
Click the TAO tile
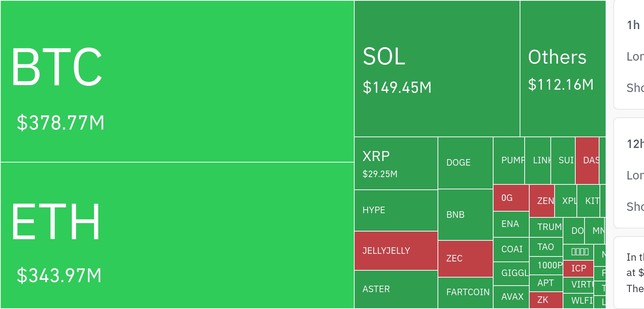[546, 247]
